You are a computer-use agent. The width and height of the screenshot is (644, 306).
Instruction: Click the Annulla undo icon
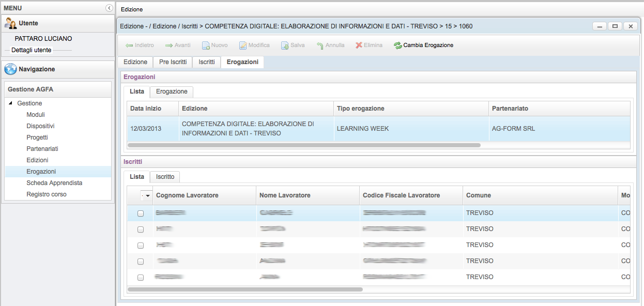[320, 45]
